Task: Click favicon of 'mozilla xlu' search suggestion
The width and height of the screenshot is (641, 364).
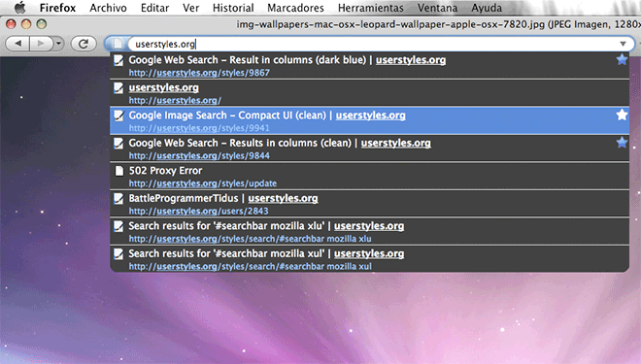Action: coord(118,226)
